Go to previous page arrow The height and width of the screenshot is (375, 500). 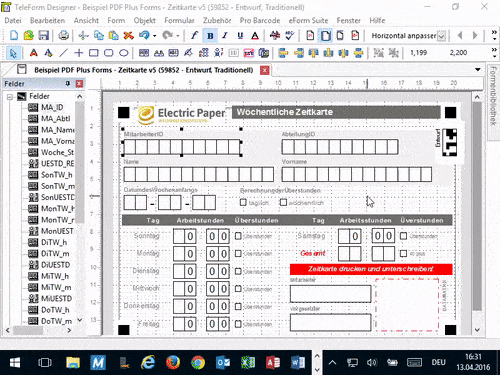tap(460, 35)
